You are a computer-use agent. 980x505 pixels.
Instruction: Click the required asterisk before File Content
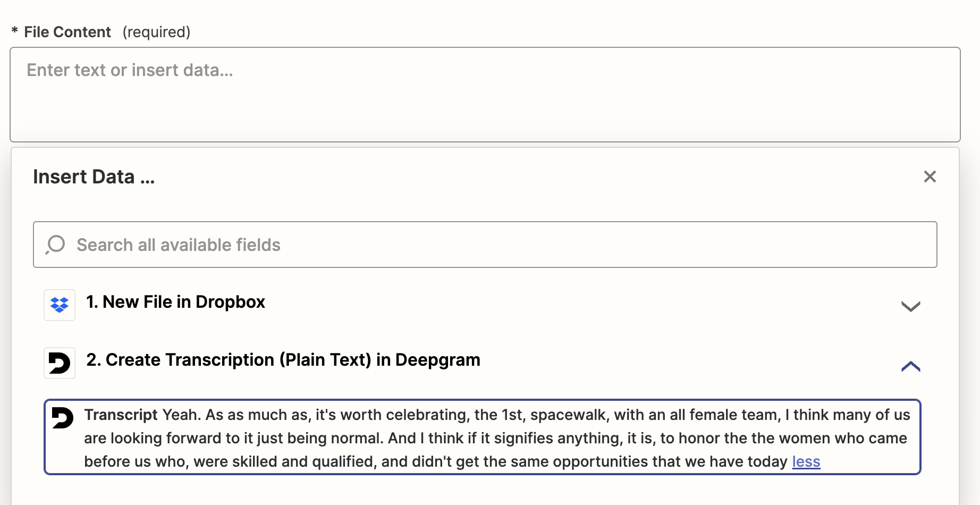coord(14,31)
